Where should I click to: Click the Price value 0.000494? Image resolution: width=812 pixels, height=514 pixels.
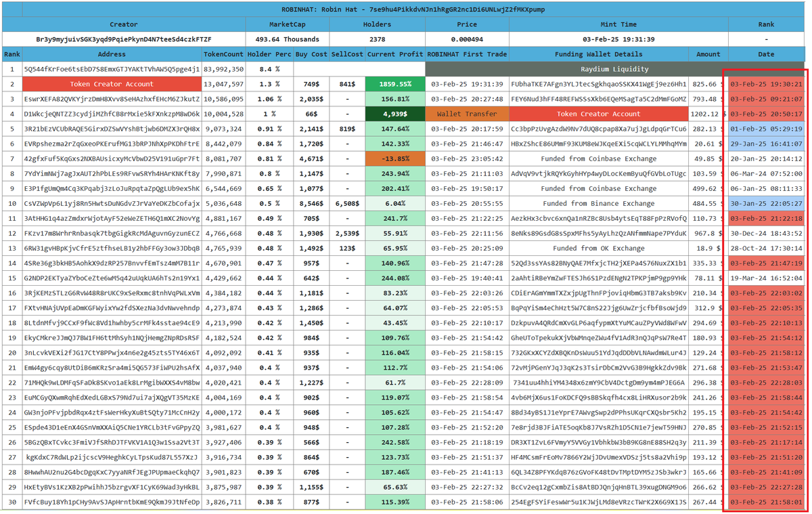pos(467,39)
